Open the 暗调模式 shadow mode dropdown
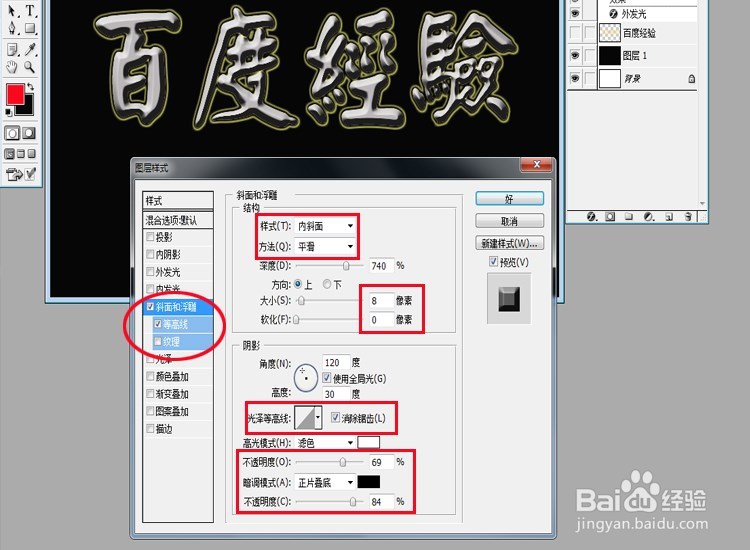 point(325,483)
